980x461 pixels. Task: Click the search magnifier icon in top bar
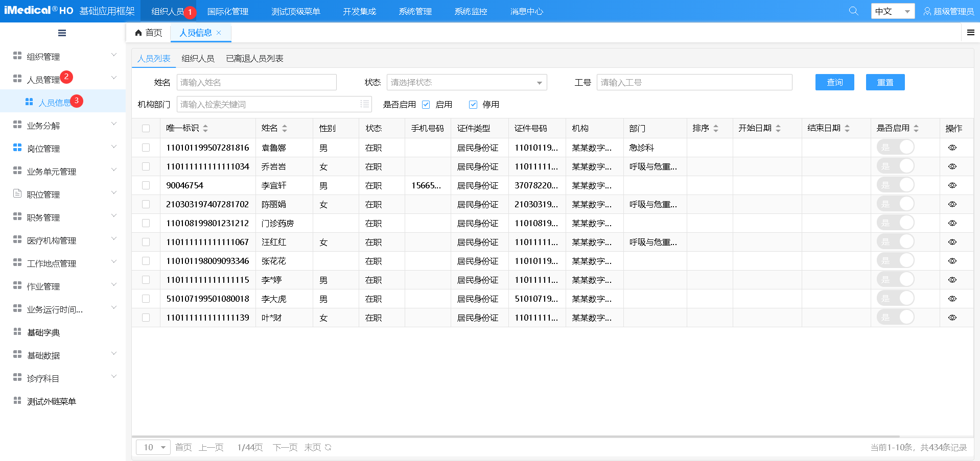point(853,11)
